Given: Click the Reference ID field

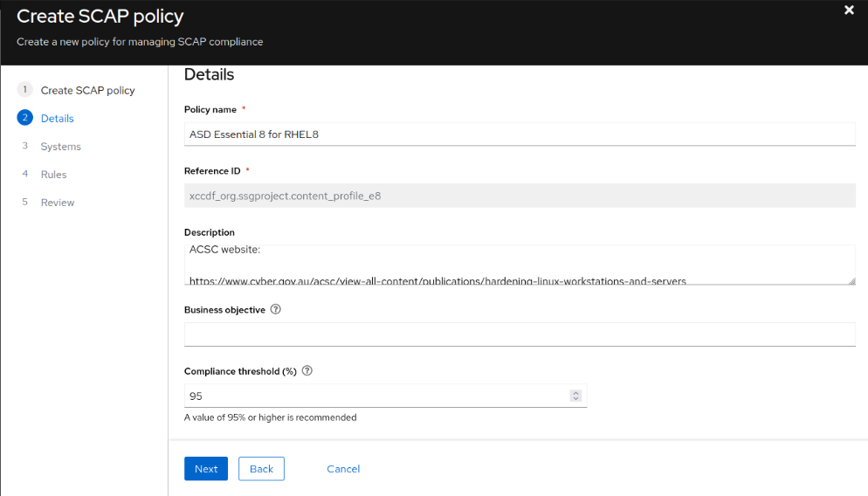Looking at the screenshot, I should 520,196.
